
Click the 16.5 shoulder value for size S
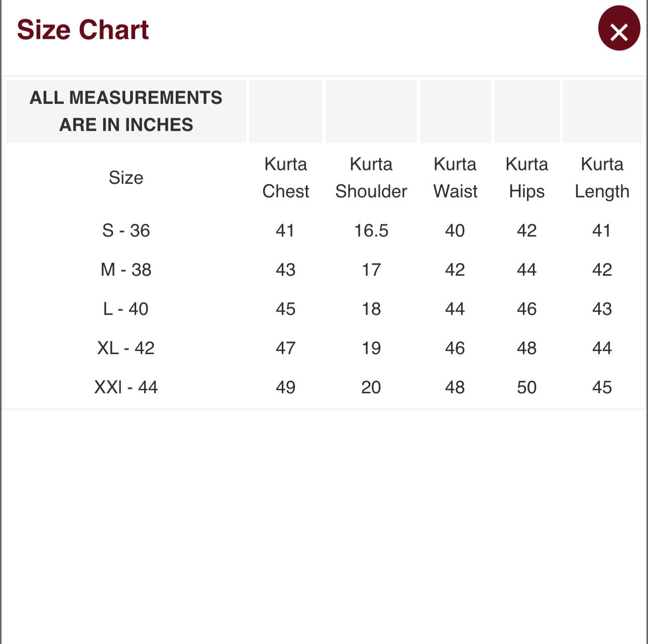(x=371, y=231)
